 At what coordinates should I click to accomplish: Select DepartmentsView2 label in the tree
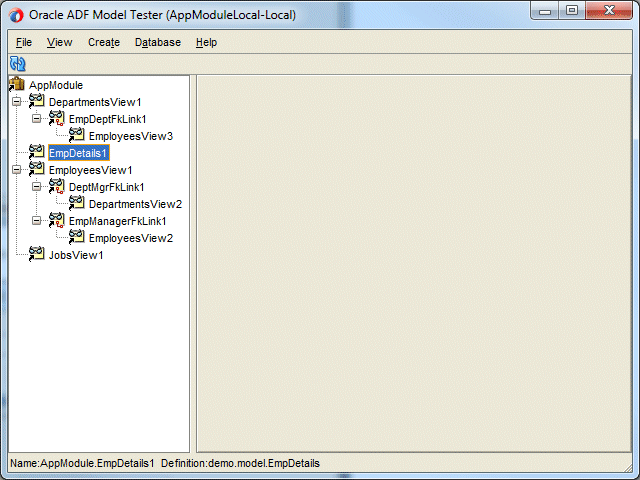tap(136, 204)
